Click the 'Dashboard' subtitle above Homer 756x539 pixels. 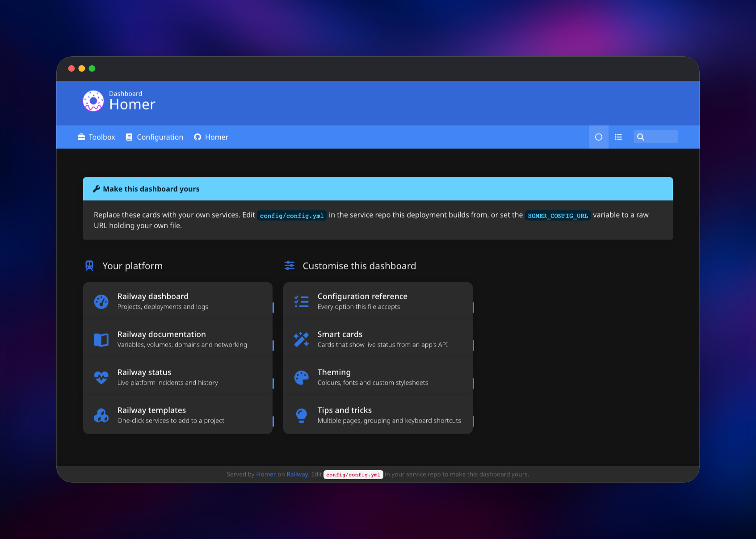(126, 94)
